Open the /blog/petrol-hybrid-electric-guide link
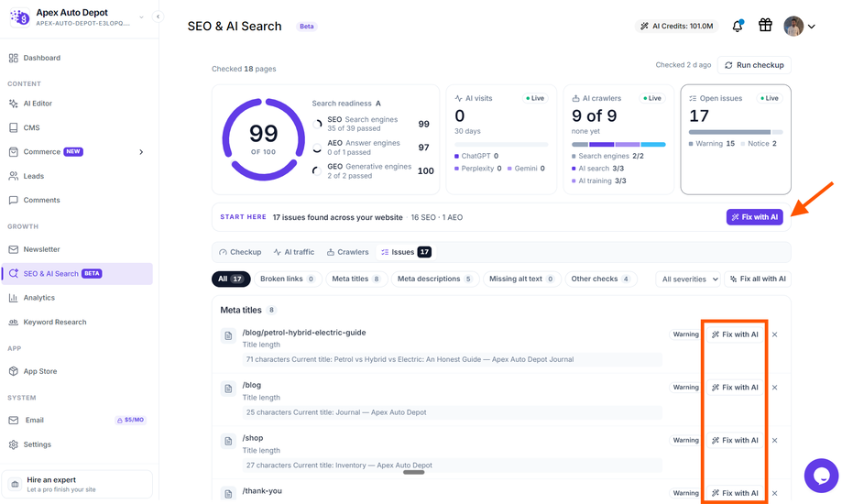The image size is (842, 504). [304, 333]
